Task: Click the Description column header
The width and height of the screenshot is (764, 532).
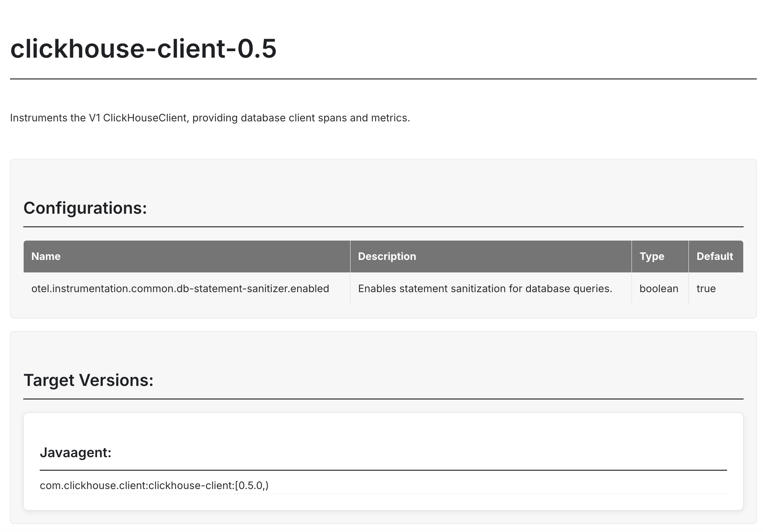Action: point(387,256)
